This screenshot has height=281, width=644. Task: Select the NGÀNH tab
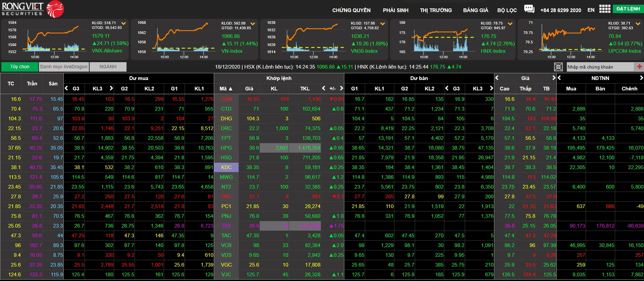click(x=108, y=67)
